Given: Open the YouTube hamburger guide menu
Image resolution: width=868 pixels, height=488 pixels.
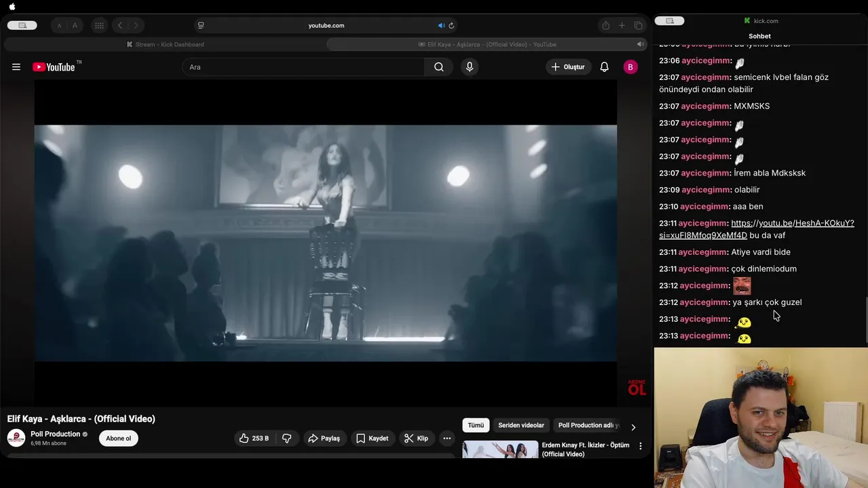Looking at the screenshot, I should click(x=16, y=67).
